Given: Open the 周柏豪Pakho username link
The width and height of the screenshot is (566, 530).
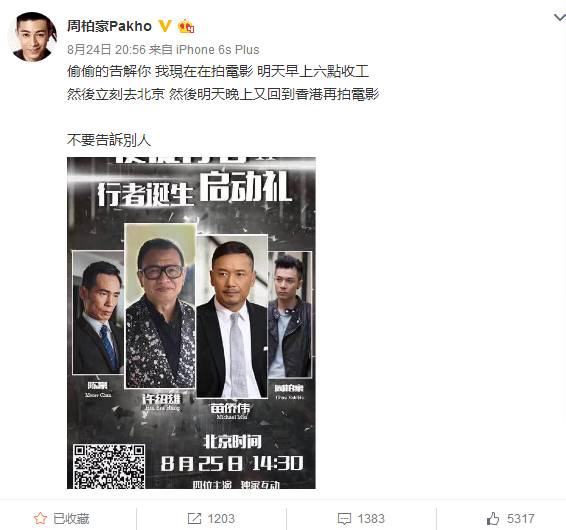Looking at the screenshot, I should [x=109, y=26].
